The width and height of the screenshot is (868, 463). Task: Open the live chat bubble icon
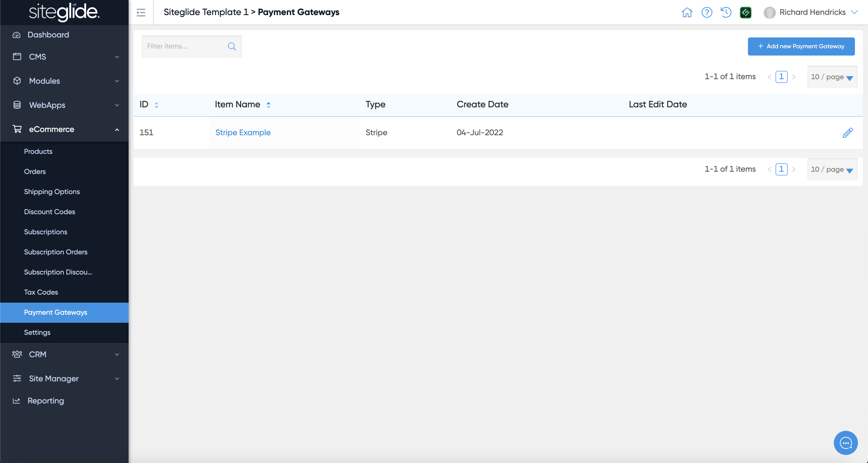(845, 443)
